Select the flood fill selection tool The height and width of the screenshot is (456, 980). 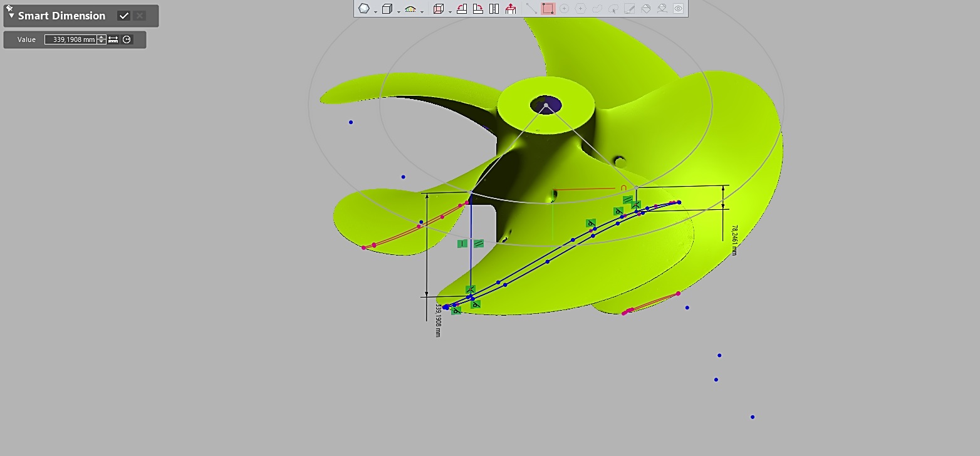click(646, 9)
